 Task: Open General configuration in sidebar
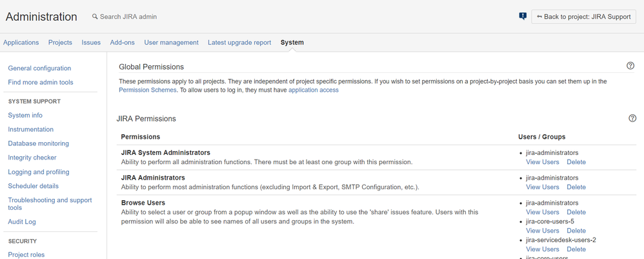[x=39, y=68]
